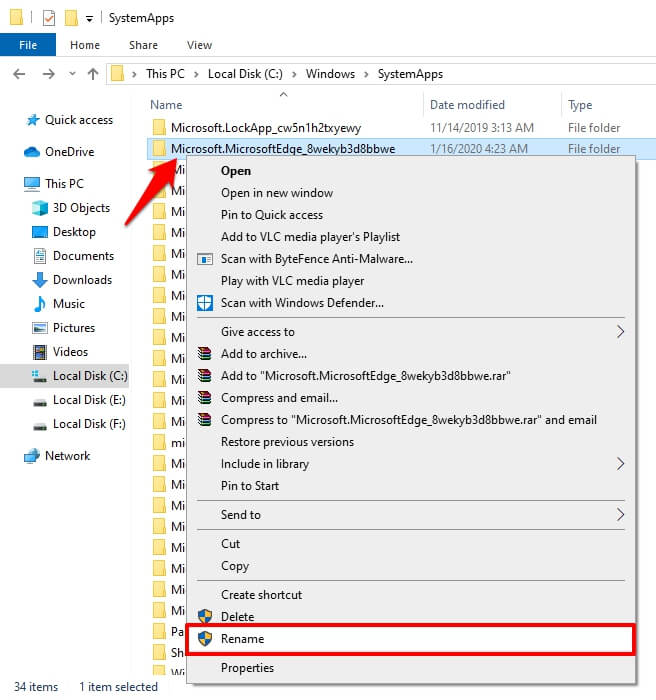Screen dimensions: 656x700
Task: Click the Music note icon in sidebar
Action: click(40, 304)
